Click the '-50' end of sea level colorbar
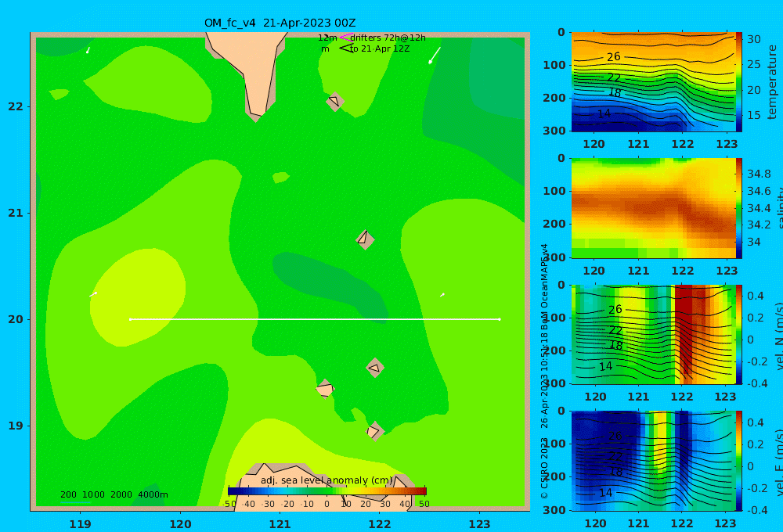This screenshot has width=783, height=532. pos(229,504)
